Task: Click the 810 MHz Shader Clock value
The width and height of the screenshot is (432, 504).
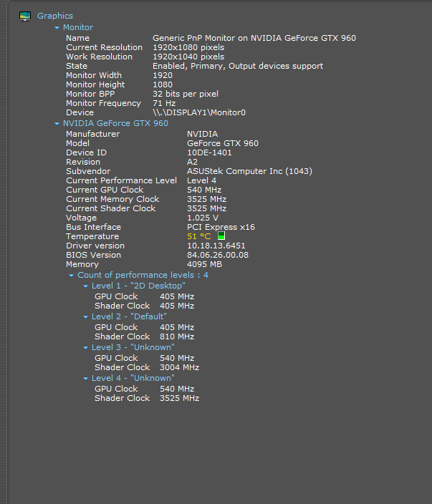Action: pos(177,336)
